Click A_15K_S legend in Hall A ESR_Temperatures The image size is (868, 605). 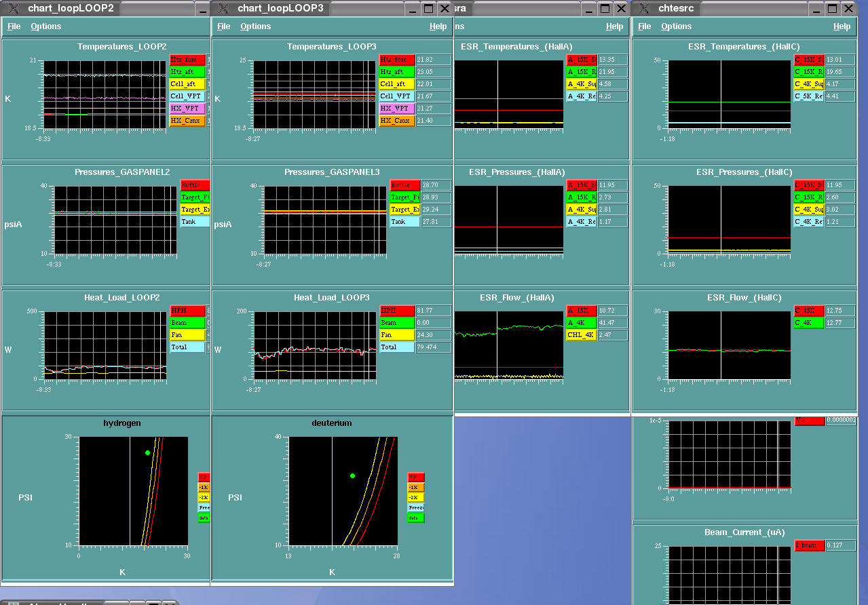tap(582, 60)
